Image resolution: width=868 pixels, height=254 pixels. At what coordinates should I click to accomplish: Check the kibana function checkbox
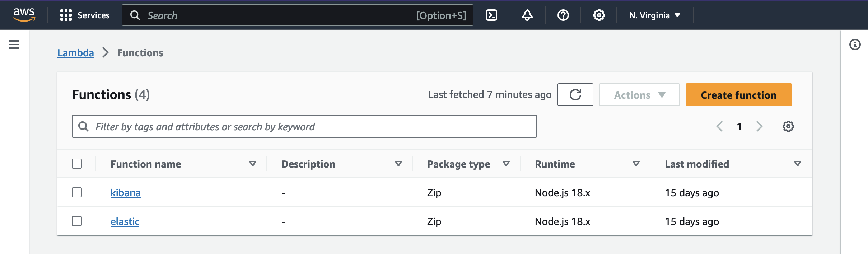pyautogui.click(x=77, y=192)
